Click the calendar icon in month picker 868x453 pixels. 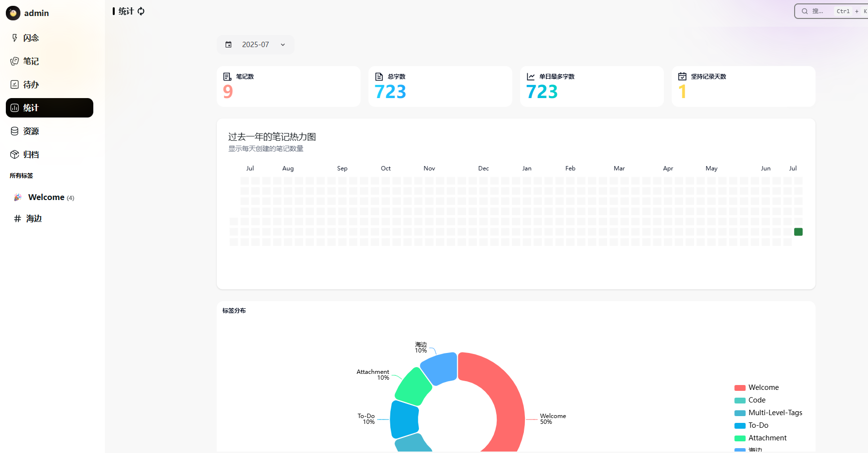click(228, 45)
